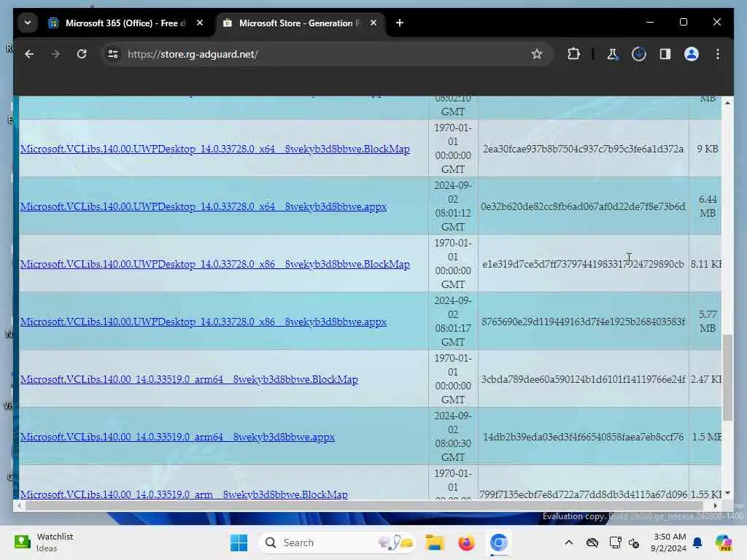Open the volume tray icon
Viewport: 747px width, 560px height.
pos(634,542)
